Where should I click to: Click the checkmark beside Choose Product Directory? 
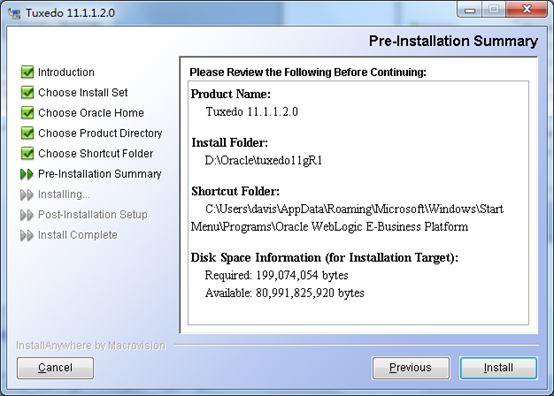pyautogui.click(x=27, y=133)
